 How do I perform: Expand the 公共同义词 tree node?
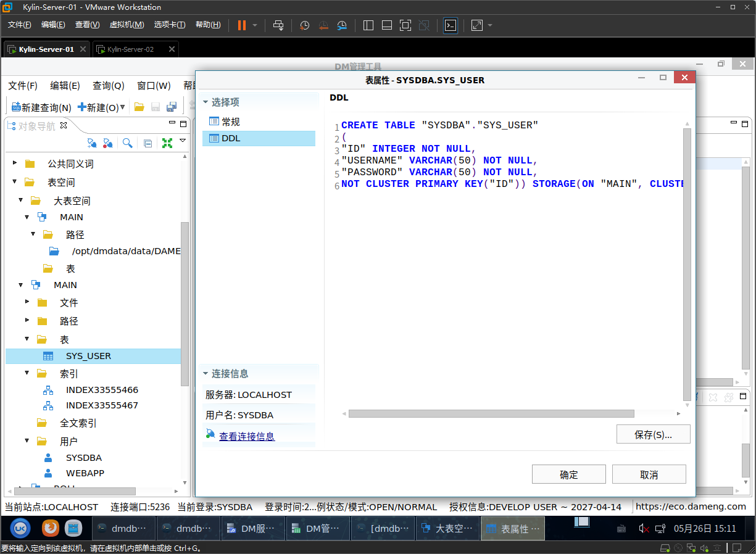click(15, 163)
